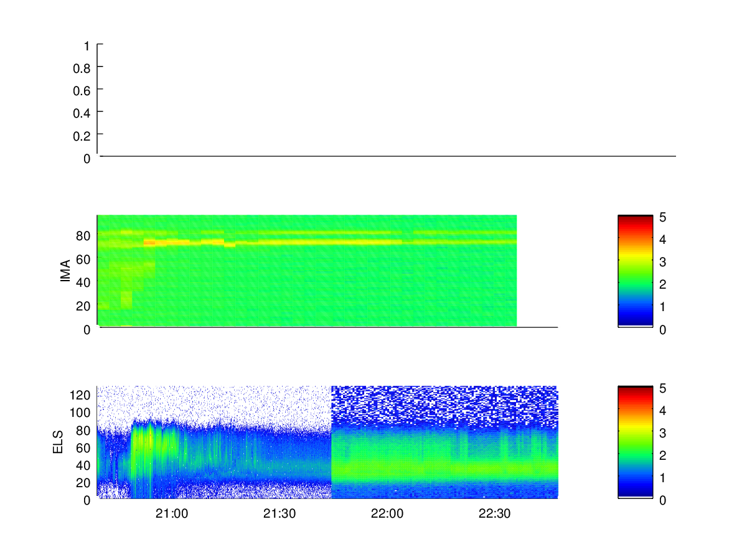
Task: Click the 0.2 tick on top plot
Action: coord(83,135)
